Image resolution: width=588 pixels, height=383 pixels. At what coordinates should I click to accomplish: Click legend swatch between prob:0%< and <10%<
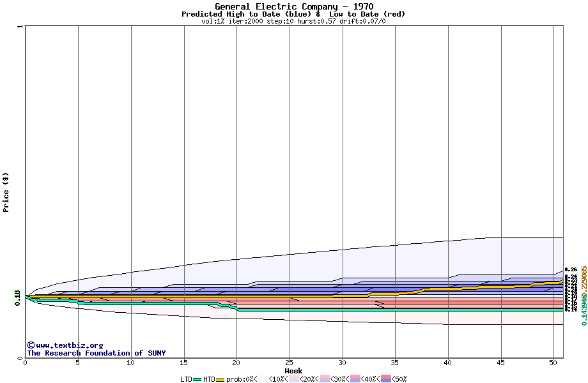tap(263, 379)
